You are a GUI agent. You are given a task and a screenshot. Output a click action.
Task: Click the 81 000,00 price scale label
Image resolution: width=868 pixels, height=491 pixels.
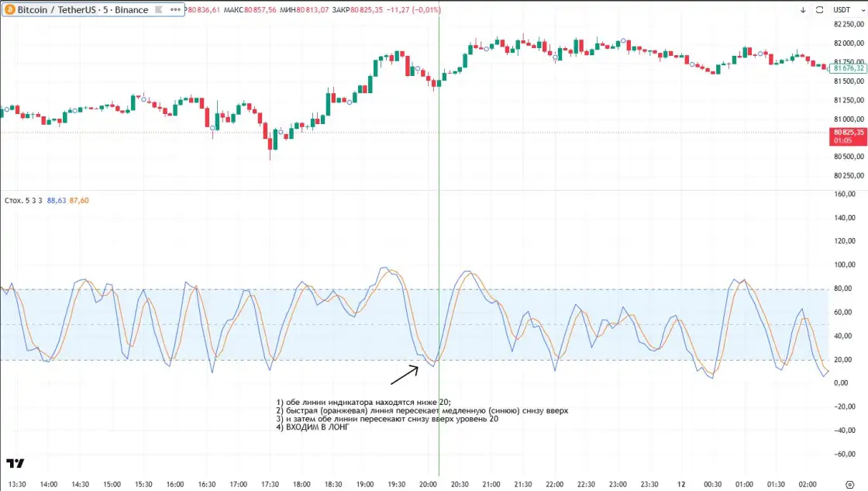[x=849, y=119]
